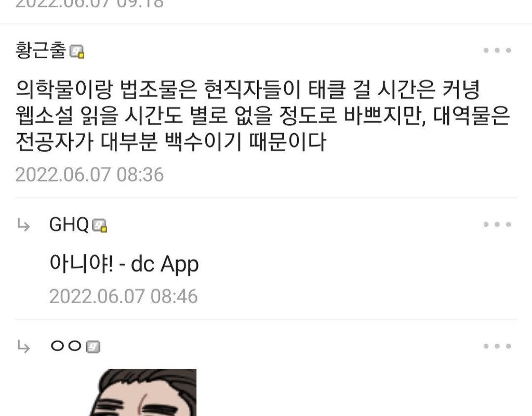Viewport: 532px width, 416px height.
Task: Tap the partially visible timestamp at the top
Action: coord(89,4)
